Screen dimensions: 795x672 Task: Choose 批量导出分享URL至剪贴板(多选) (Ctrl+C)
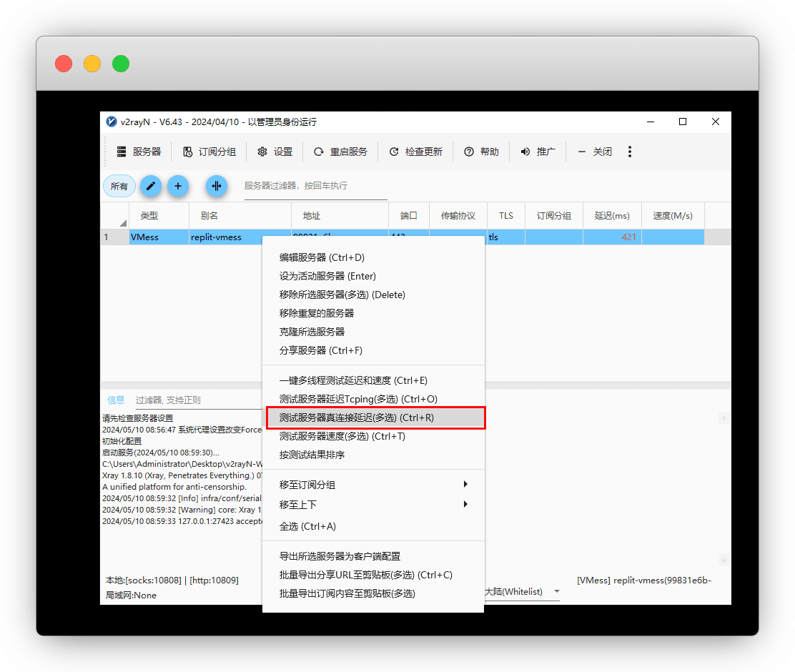click(x=373, y=575)
